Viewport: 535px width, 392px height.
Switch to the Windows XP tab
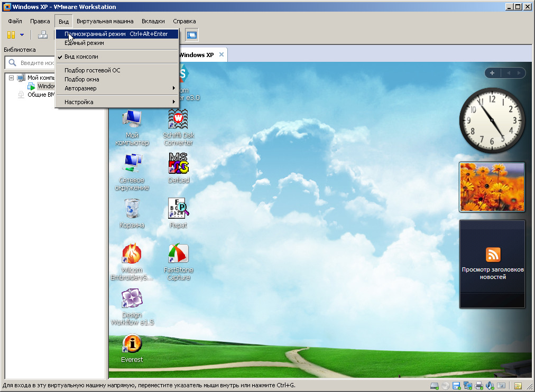[197, 55]
